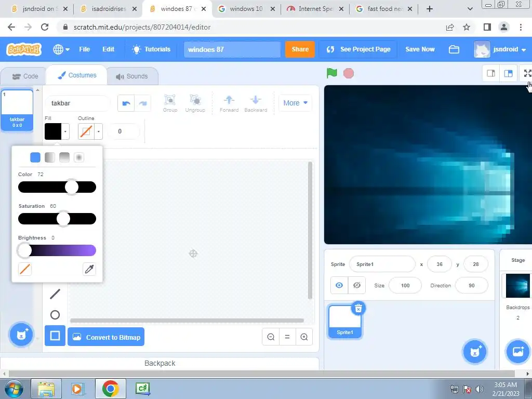Click the red stop button

pyautogui.click(x=349, y=73)
